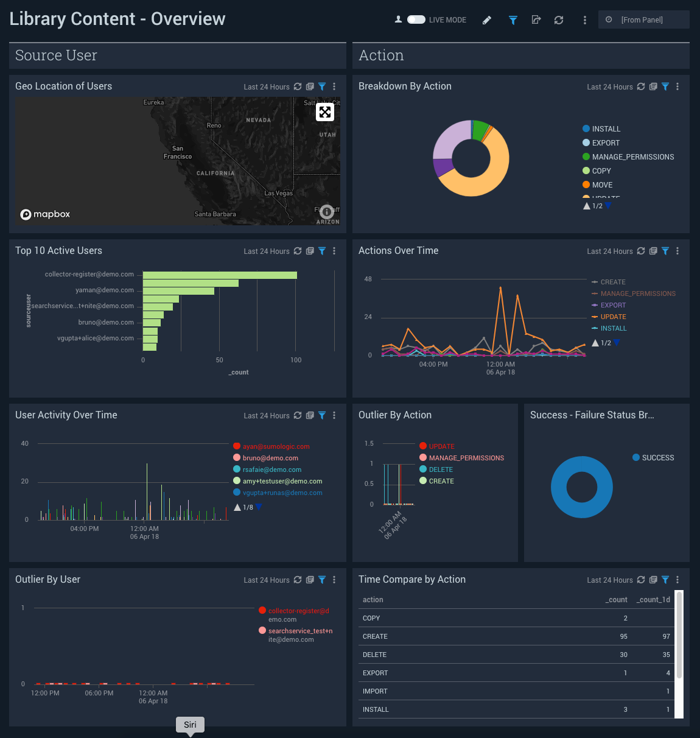Toggle INSTALL series in Breakdown By Action legend
The height and width of the screenshot is (738, 700).
[x=606, y=129]
